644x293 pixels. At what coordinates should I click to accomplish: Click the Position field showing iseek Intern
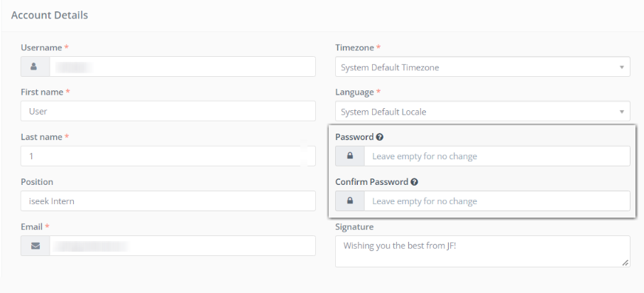coord(168,201)
